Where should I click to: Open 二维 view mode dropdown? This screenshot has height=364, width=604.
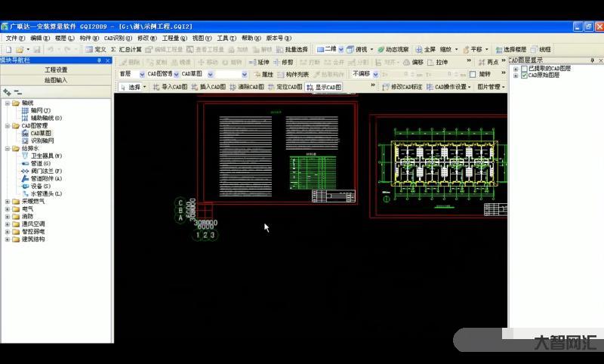tap(341, 49)
